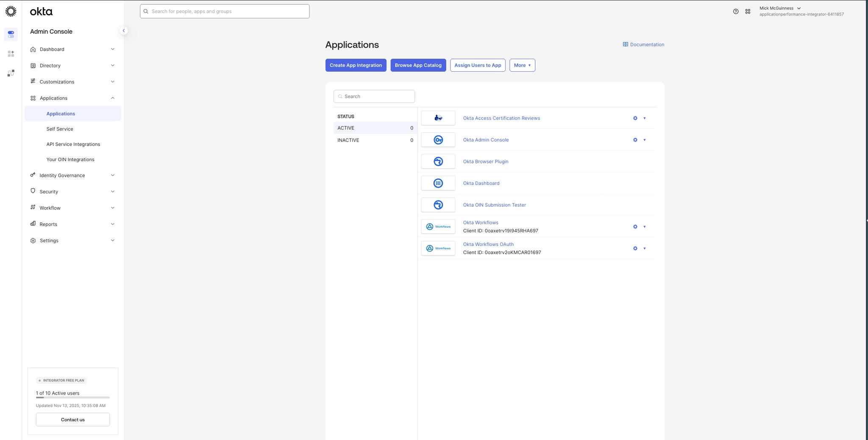Click the Okta Browser Plugin app logo
868x440 pixels.
click(438, 162)
